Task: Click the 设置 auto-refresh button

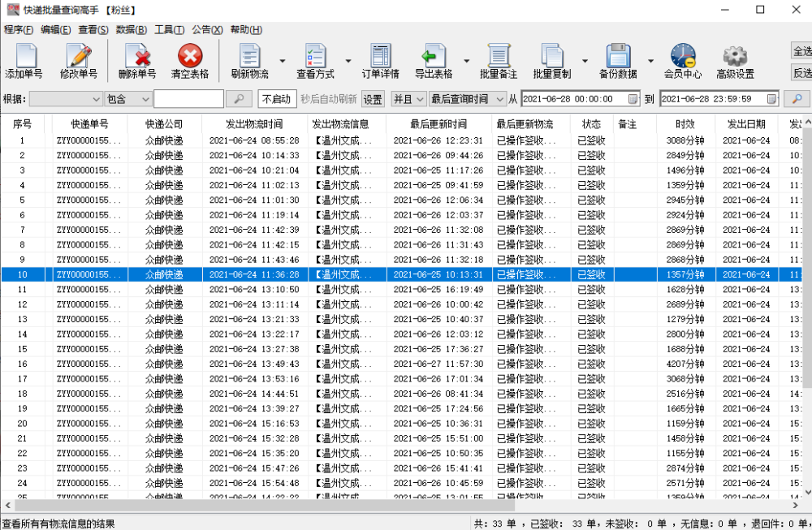Action: coord(373,99)
